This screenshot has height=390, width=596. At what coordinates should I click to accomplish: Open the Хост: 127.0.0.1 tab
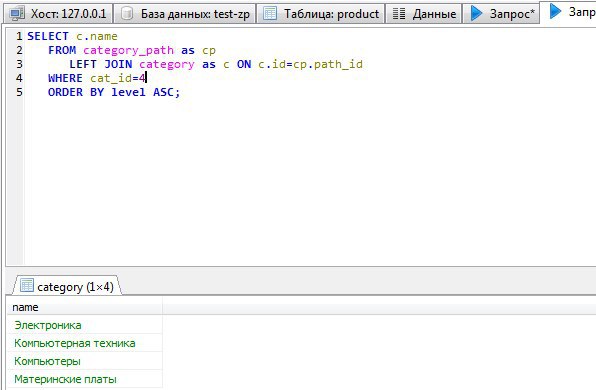click(x=58, y=14)
